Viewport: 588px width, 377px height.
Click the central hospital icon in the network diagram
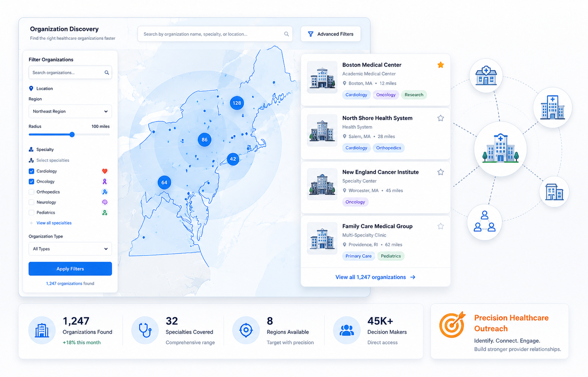tap(500, 149)
